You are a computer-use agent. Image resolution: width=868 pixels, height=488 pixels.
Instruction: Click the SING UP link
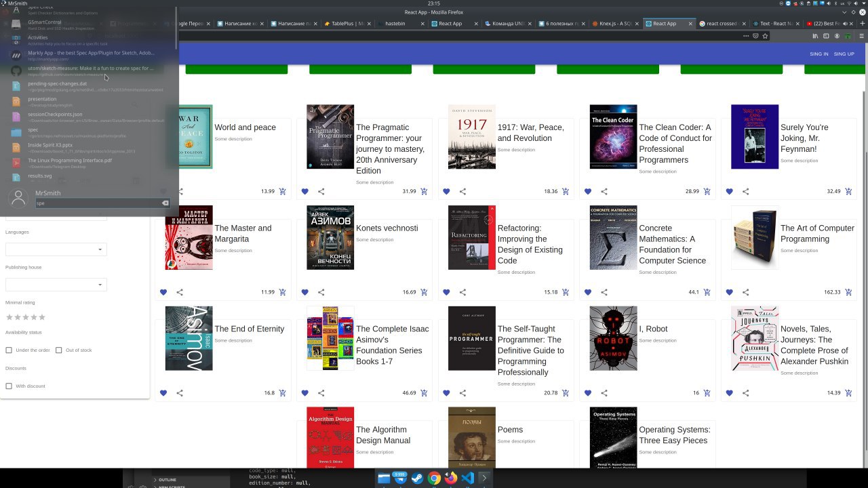[x=844, y=54]
